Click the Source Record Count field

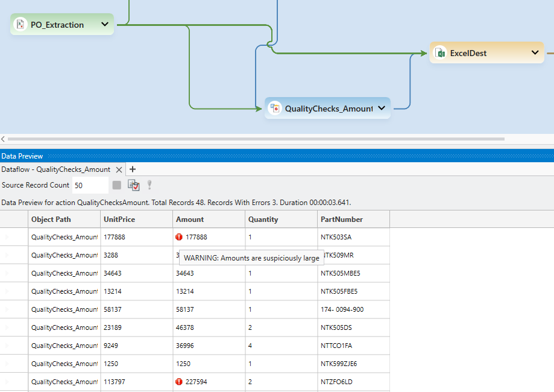click(x=90, y=185)
